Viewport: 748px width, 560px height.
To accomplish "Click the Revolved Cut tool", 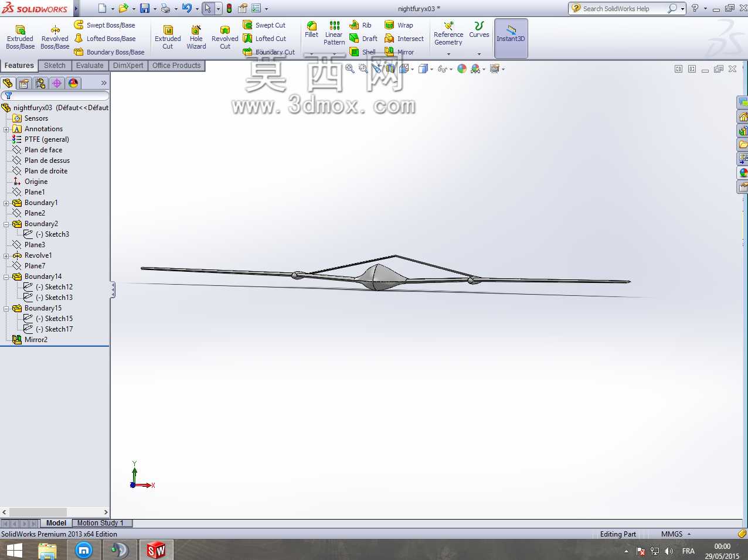I will click(225, 37).
